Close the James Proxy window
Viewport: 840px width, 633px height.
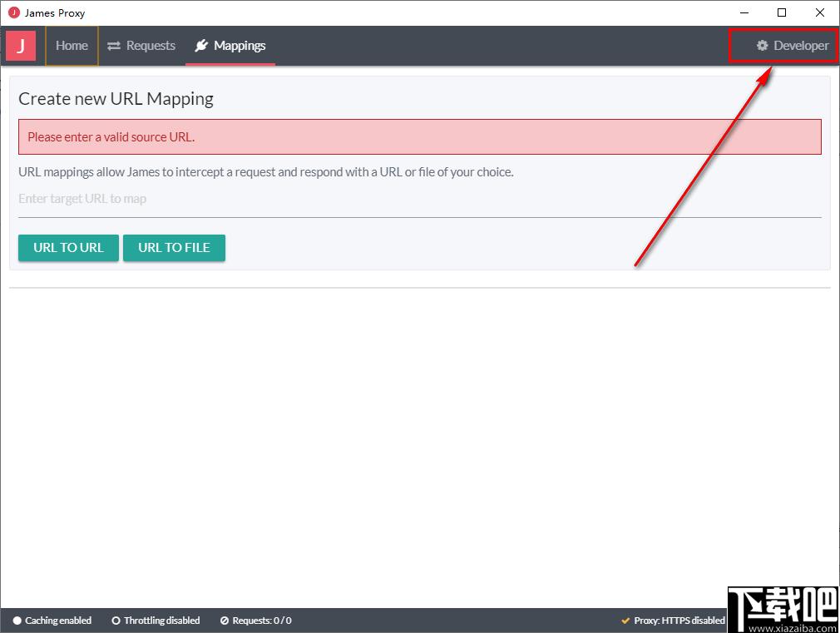820,12
